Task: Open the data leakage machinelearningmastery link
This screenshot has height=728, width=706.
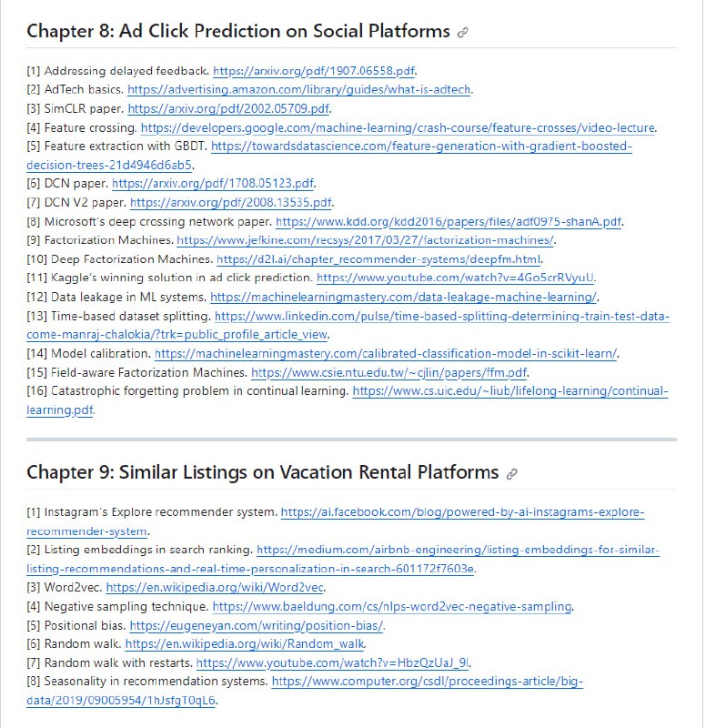Action: click(403, 297)
